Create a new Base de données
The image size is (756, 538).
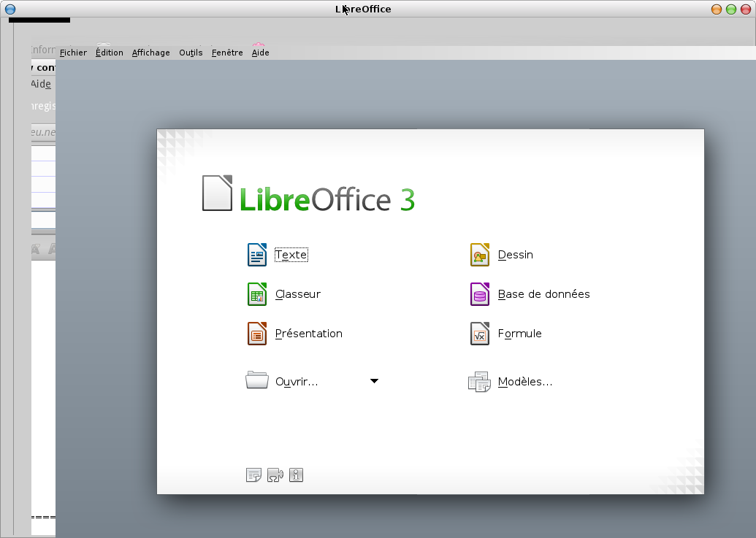click(530, 293)
